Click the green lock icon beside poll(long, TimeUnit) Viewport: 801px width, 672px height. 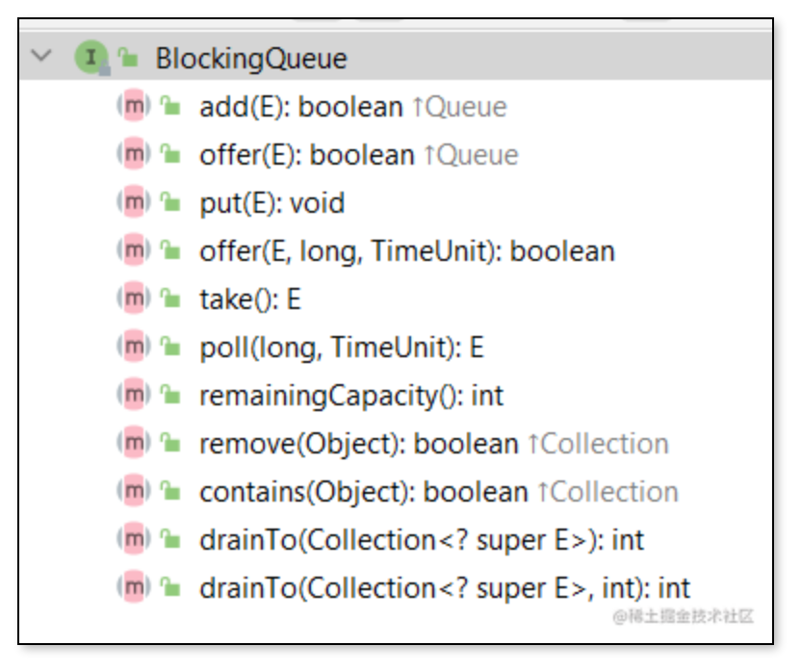coord(170,347)
